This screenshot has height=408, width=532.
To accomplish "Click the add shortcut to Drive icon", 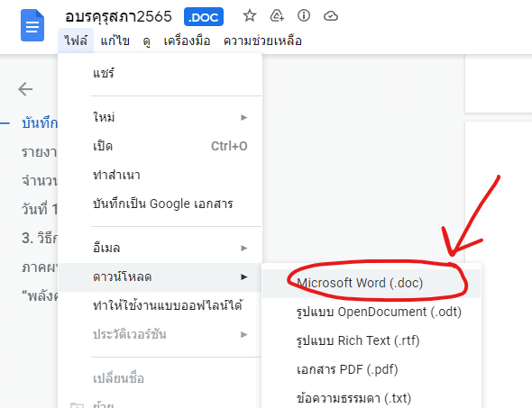I will tap(277, 15).
